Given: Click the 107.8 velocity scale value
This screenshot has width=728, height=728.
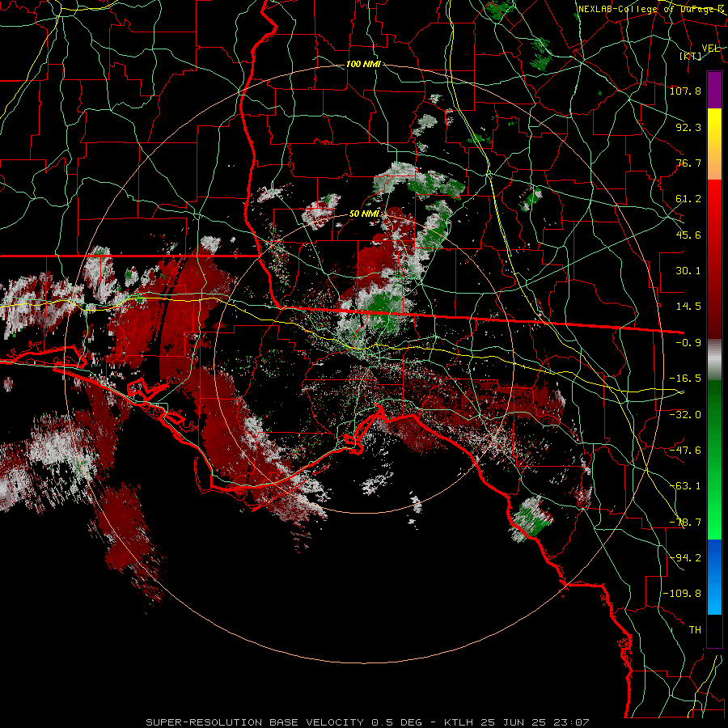Looking at the screenshot, I should [x=685, y=91].
